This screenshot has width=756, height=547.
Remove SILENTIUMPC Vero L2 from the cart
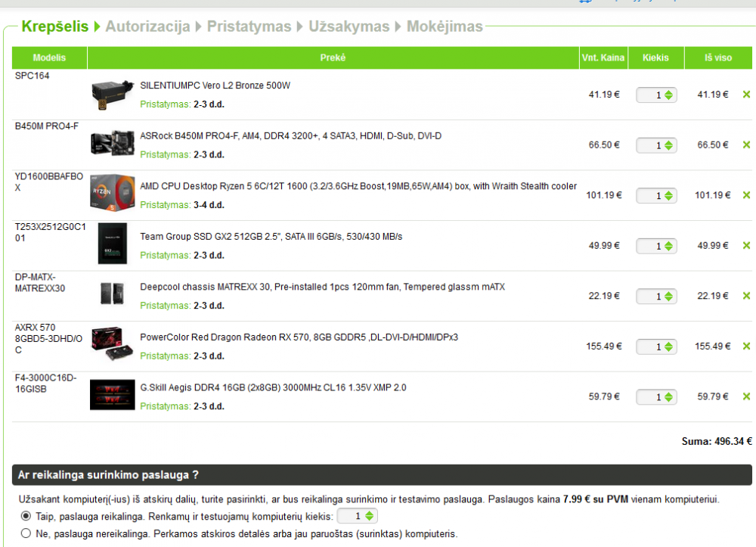pyautogui.click(x=746, y=95)
